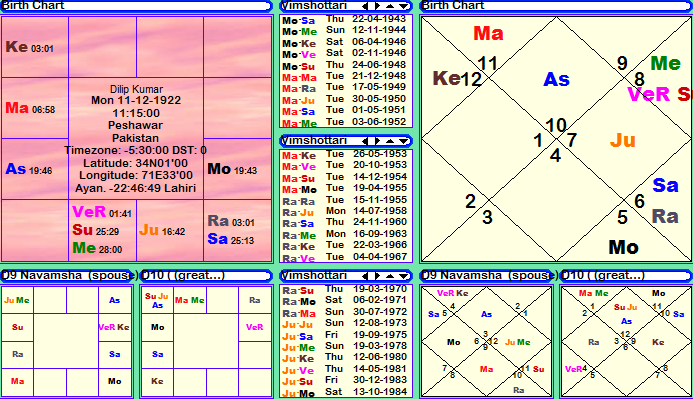Viewport: 693px width, 399px height.
Task: Click up arrow in top Vimshottari header
Action: tap(390, 6)
